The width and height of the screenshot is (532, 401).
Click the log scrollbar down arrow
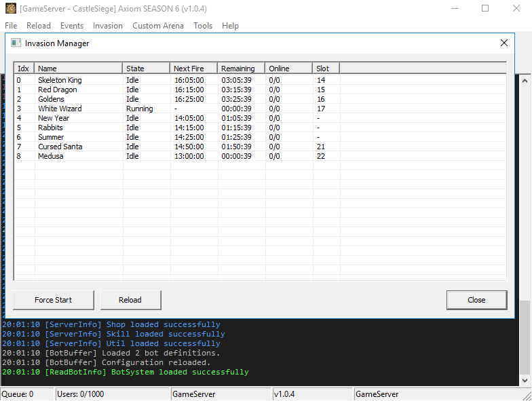(525, 380)
